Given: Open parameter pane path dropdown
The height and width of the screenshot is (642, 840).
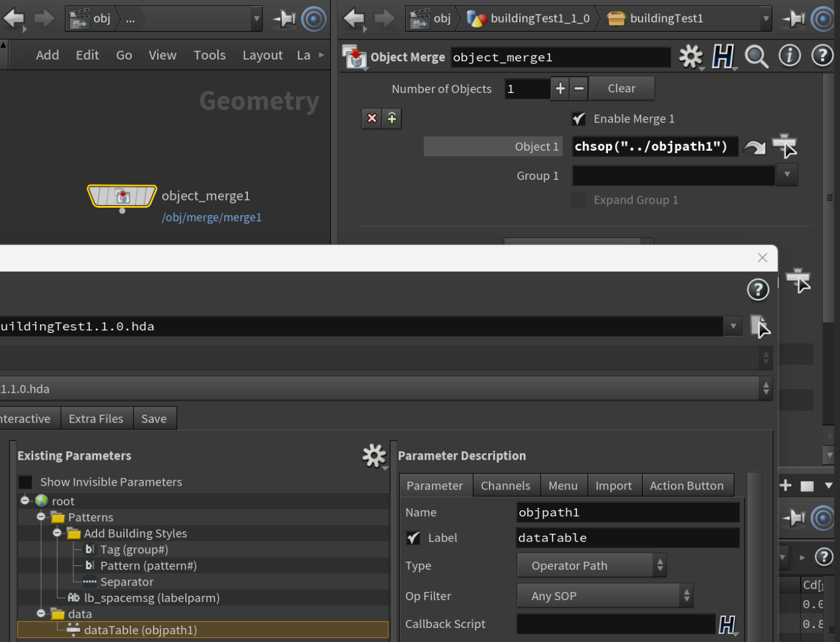Looking at the screenshot, I should pyautogui.click(x=766, y=19).
